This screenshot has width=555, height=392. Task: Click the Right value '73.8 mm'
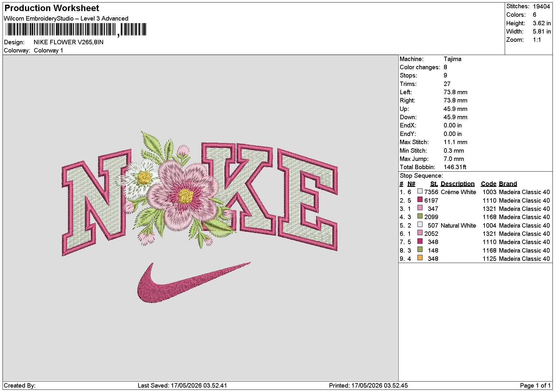click(455, 101)
